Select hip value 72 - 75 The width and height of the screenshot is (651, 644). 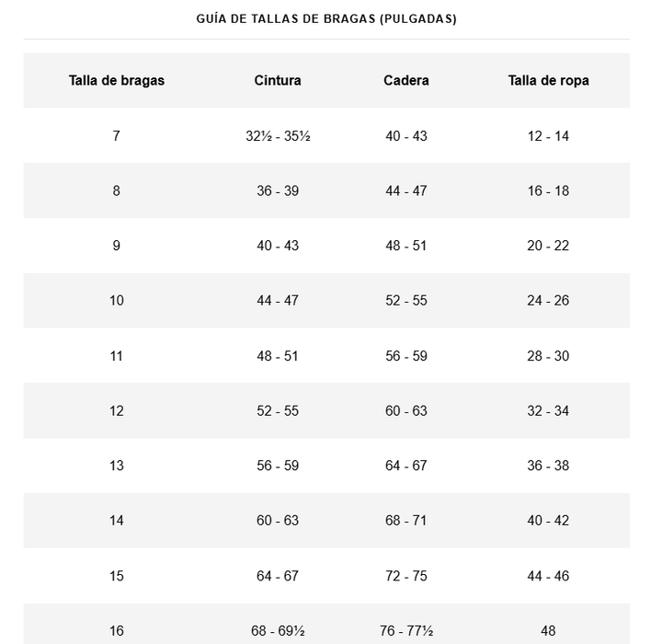406,576
